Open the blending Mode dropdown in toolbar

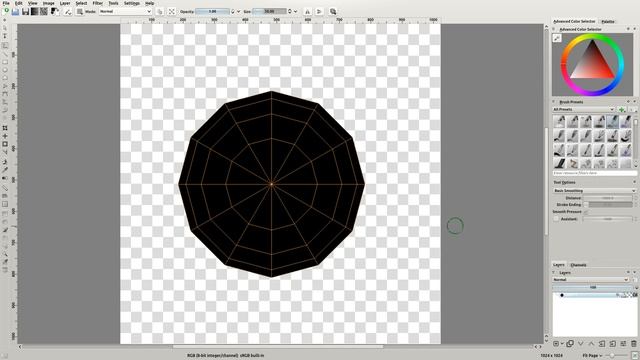[125, 11]
